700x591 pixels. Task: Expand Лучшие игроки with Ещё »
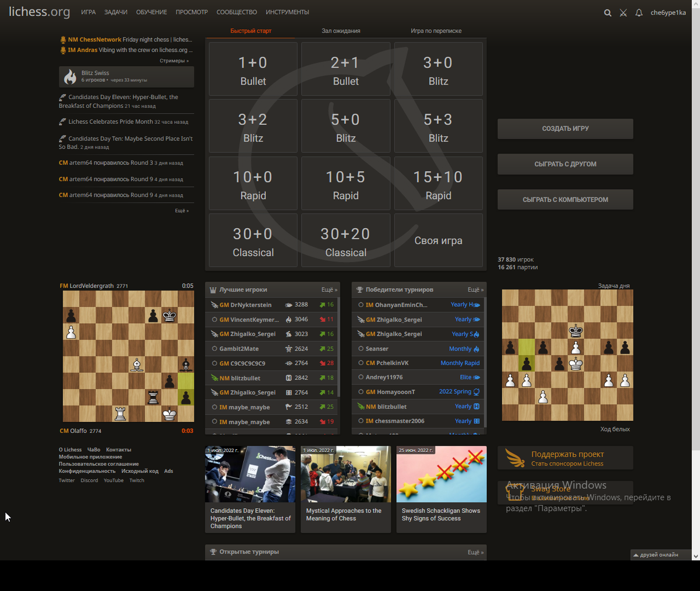tap(329, 289)
